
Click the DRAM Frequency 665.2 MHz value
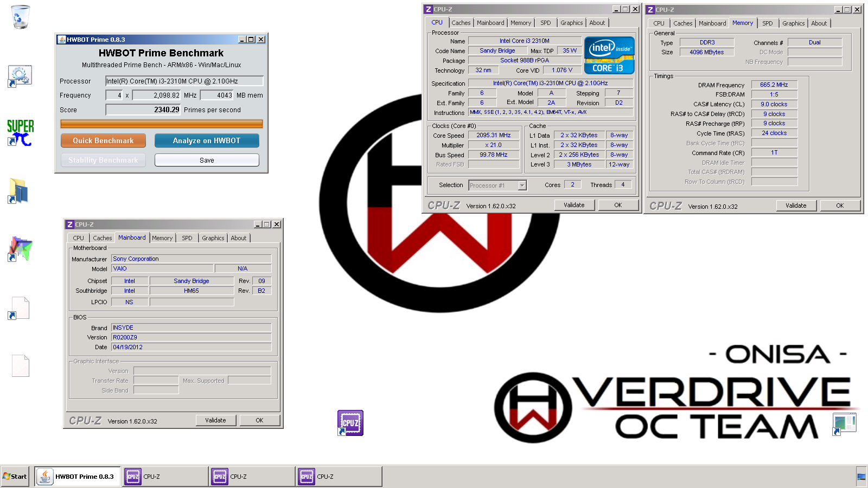pyautogui.click(x=774, y=85)
